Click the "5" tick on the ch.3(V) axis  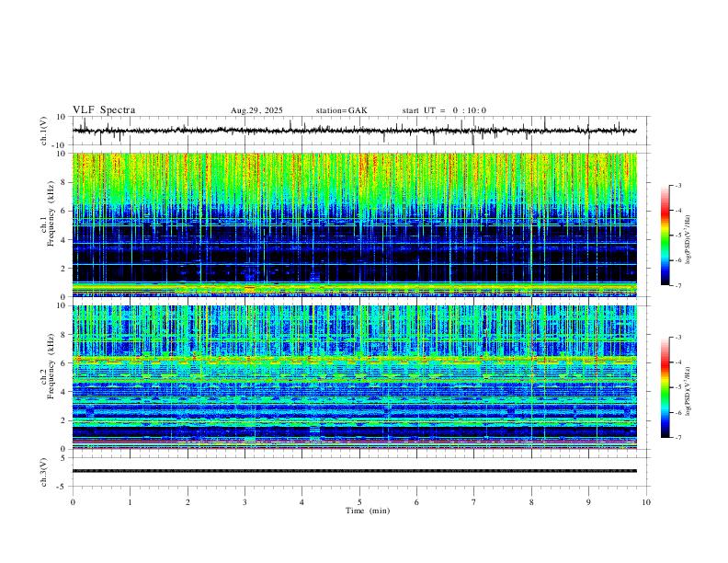(64, 458)
